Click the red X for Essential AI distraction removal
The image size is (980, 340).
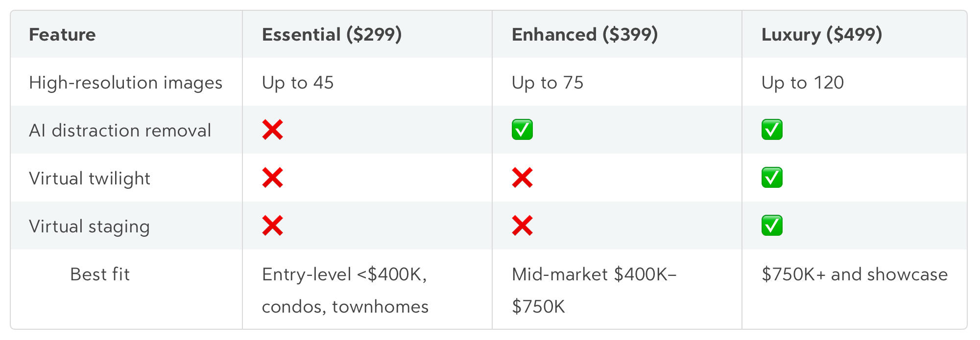click(272, 130)
